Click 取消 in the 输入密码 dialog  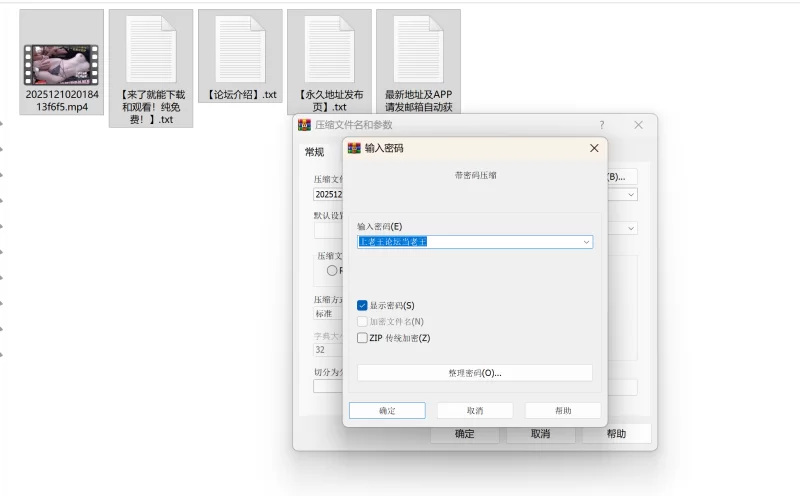(475, 411)
